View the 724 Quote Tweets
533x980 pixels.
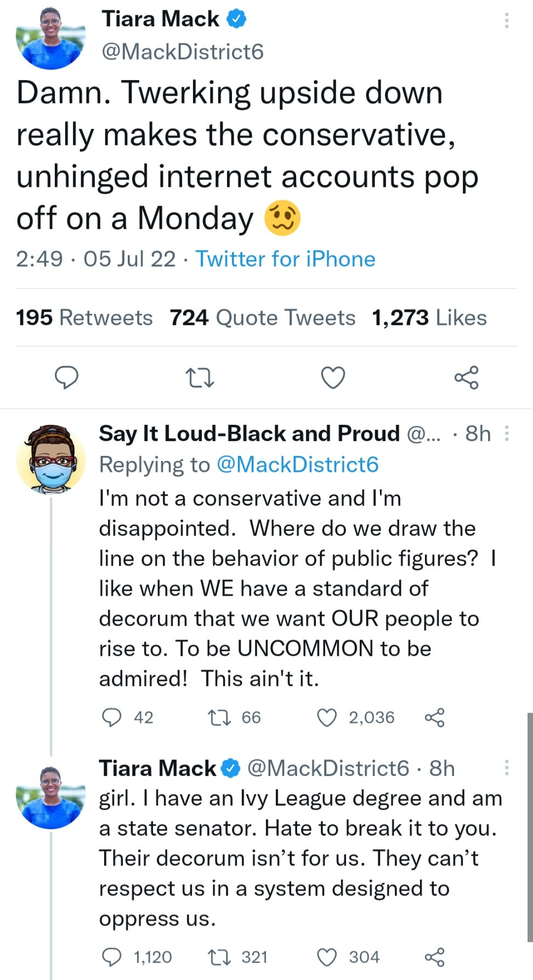pyautogui.click(x=262, y=318)
